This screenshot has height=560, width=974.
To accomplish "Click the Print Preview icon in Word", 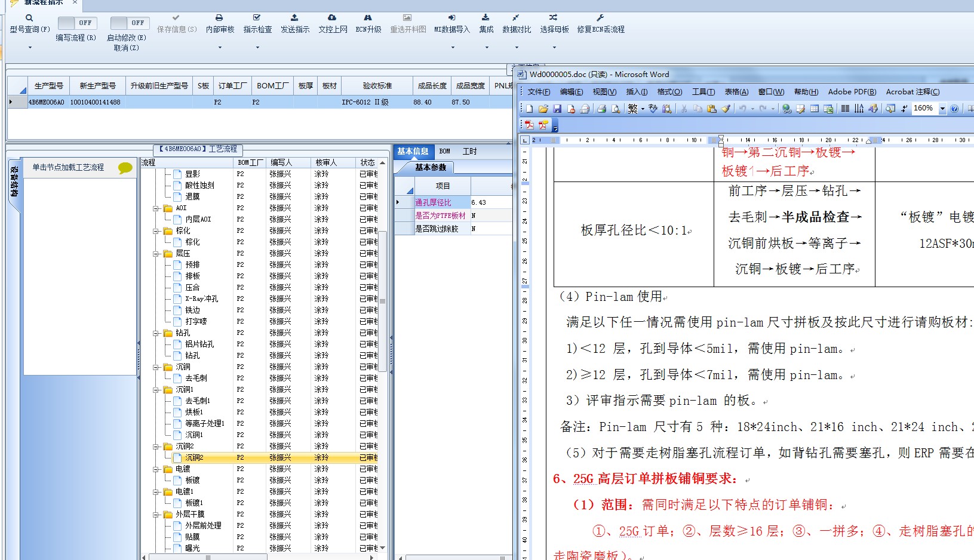I will 615,109.
